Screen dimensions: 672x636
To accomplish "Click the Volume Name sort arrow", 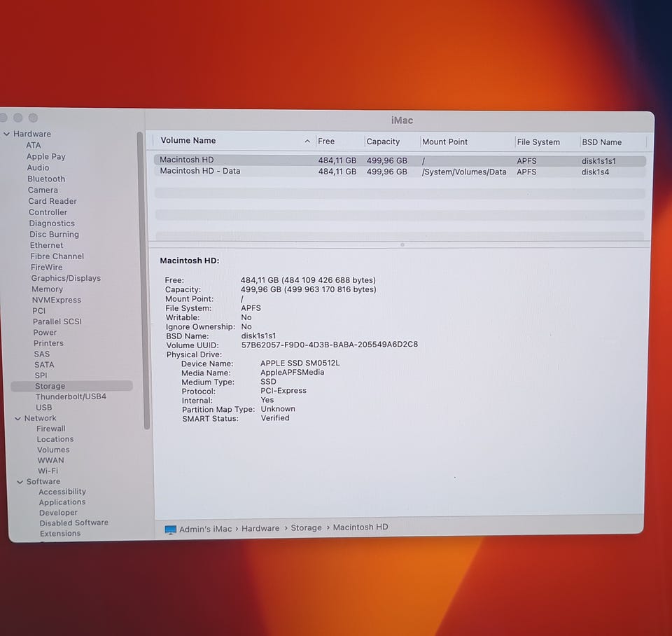I will [307, 141].
